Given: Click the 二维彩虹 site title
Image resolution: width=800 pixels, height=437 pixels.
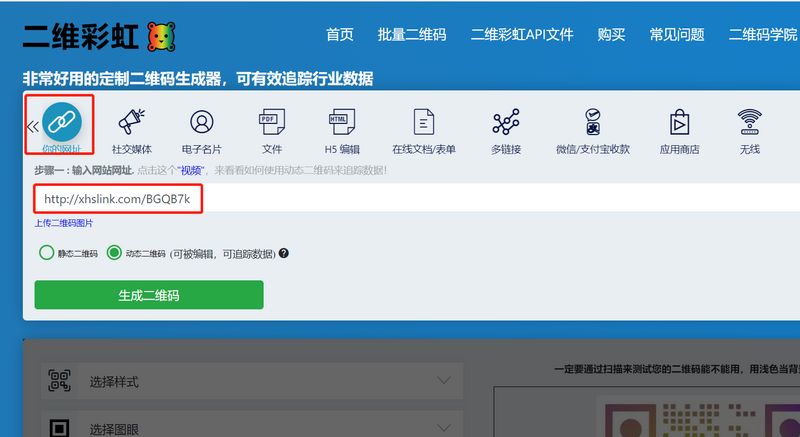Looking at the screenshot, I should point(81,37).
